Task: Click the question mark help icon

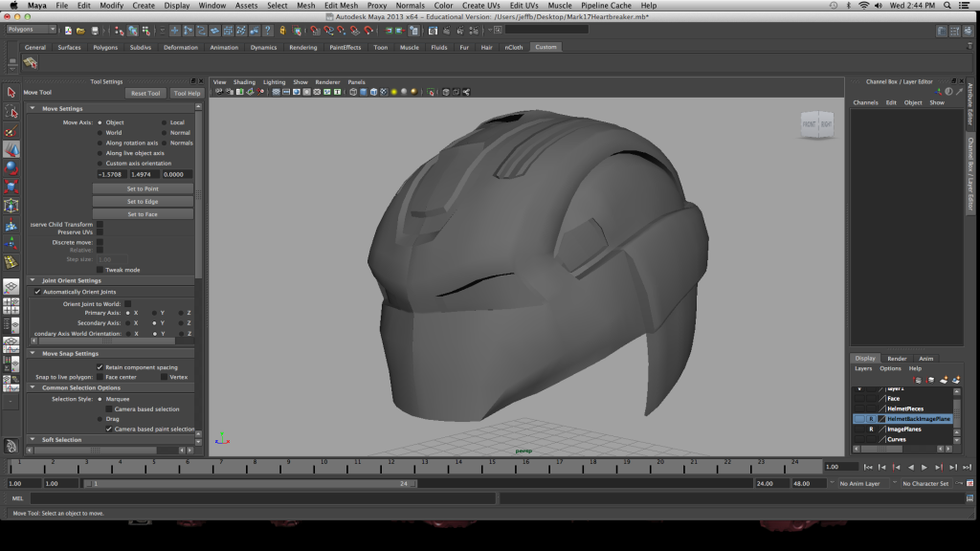Action: click(x=268, y=31)
